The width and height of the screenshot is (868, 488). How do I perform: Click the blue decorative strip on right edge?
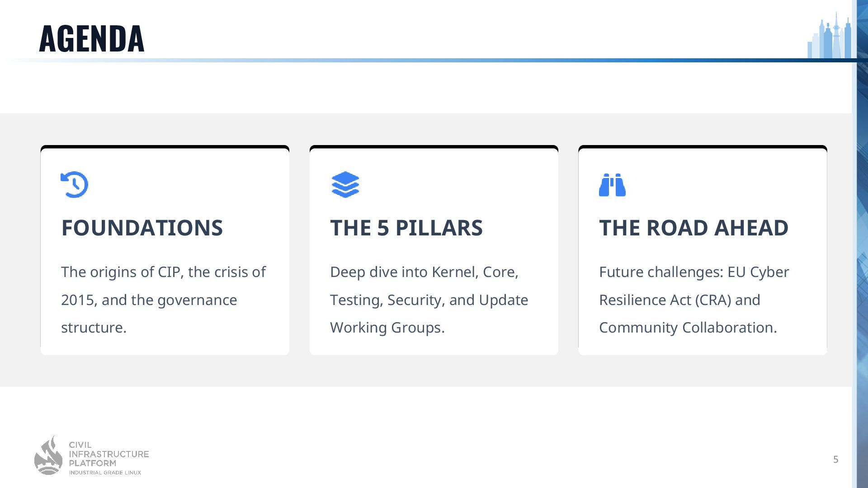tap(862, 271)
